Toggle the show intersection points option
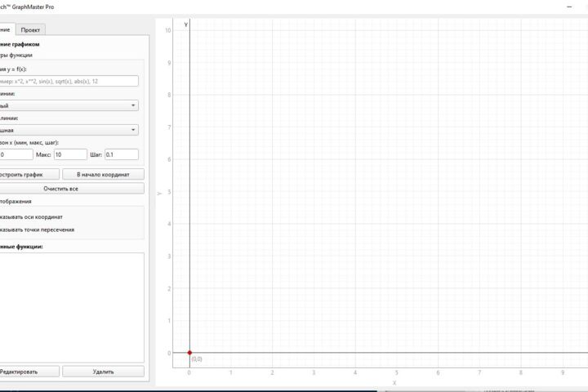 point(37,229)
